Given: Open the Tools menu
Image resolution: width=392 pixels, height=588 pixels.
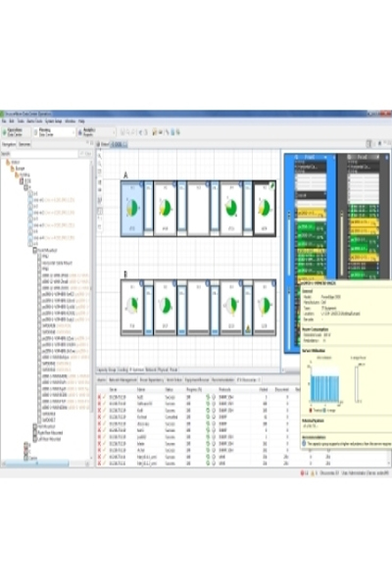Looking at the screenshot, I should [x=21, y=122].
